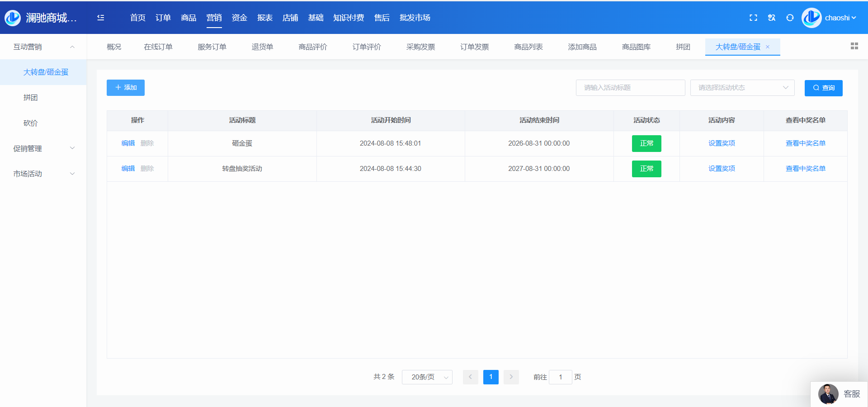The image size is (868, 407).
Task: Open the 20条/页 page size dropdown
Action: tap(427, 377)
